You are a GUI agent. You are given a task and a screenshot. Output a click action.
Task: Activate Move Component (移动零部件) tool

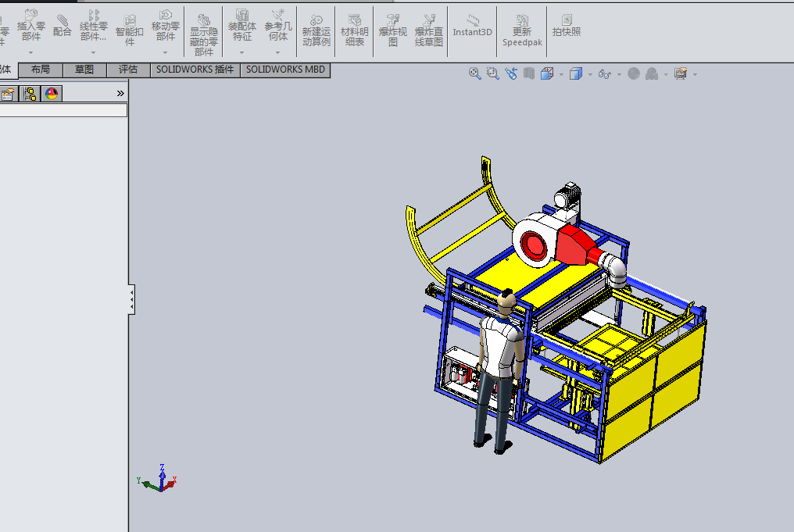click(x=166, y=25)
